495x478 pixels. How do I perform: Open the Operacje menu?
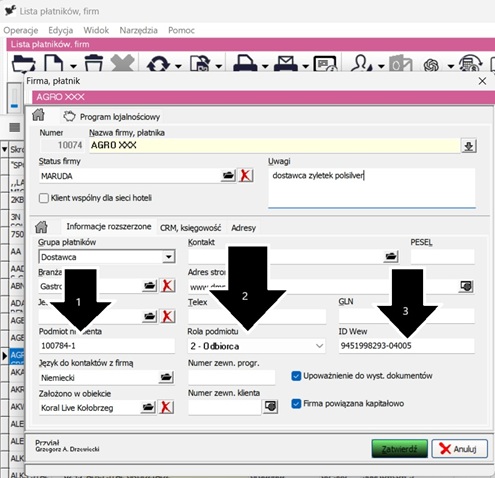(x=21, y=30)
